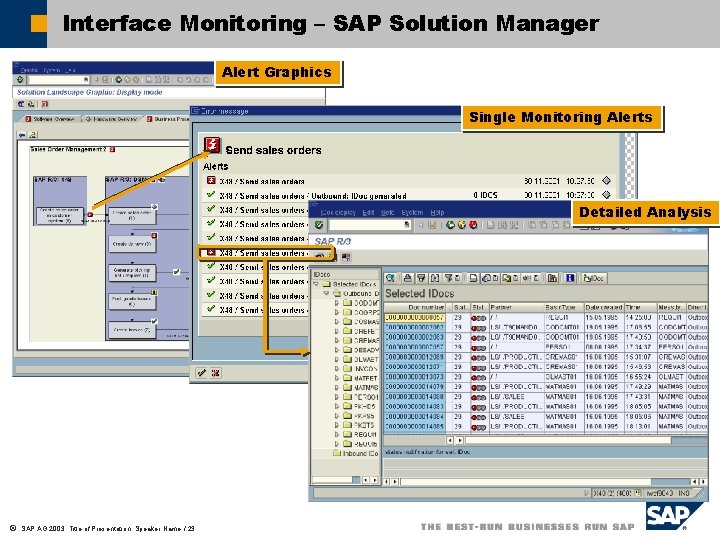Click the red alert icon on highlighted alert row

click(x=211, y=253)
